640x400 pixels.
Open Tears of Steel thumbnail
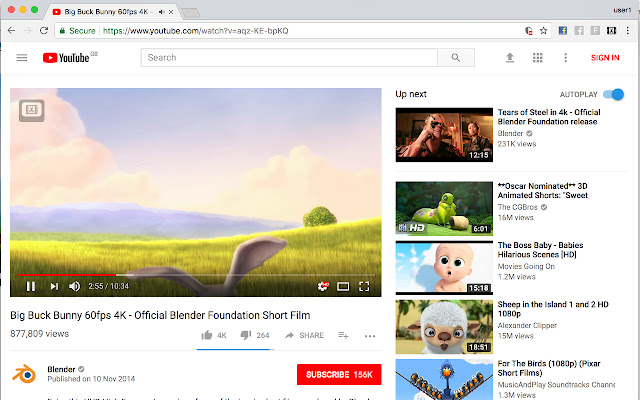pyautogui.click(x=444, y=135)
